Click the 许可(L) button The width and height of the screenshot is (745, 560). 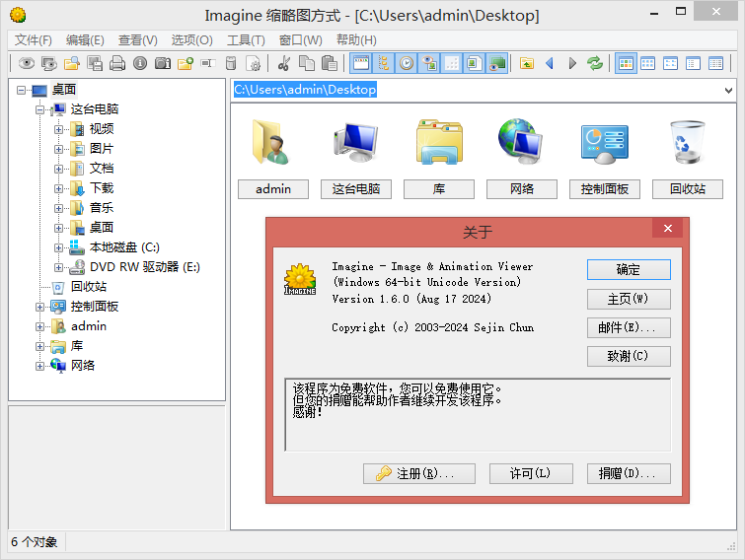tap(531, 473)
